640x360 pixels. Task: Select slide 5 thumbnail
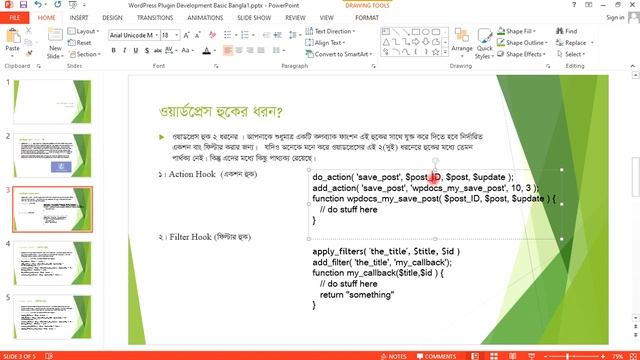[52, 317]
